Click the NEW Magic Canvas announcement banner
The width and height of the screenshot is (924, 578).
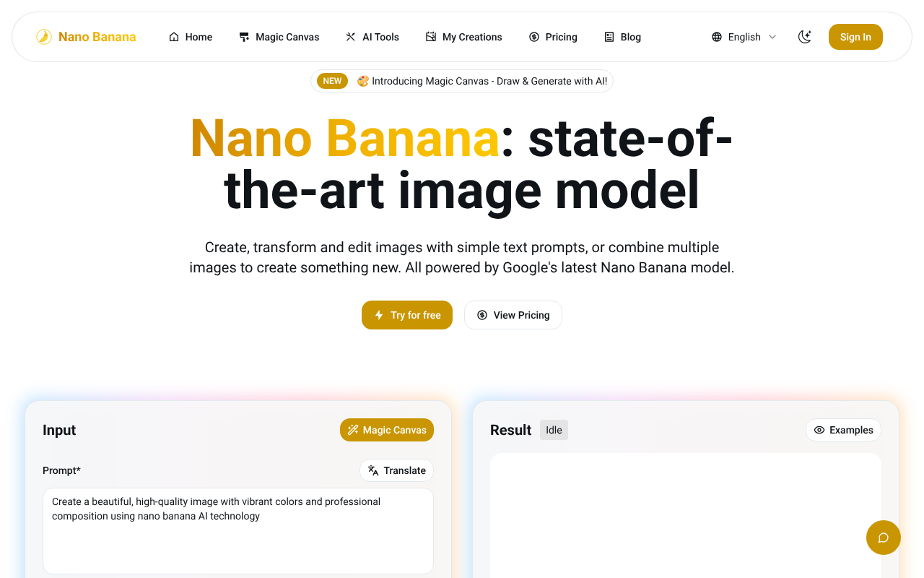click(x=462, y=80)
